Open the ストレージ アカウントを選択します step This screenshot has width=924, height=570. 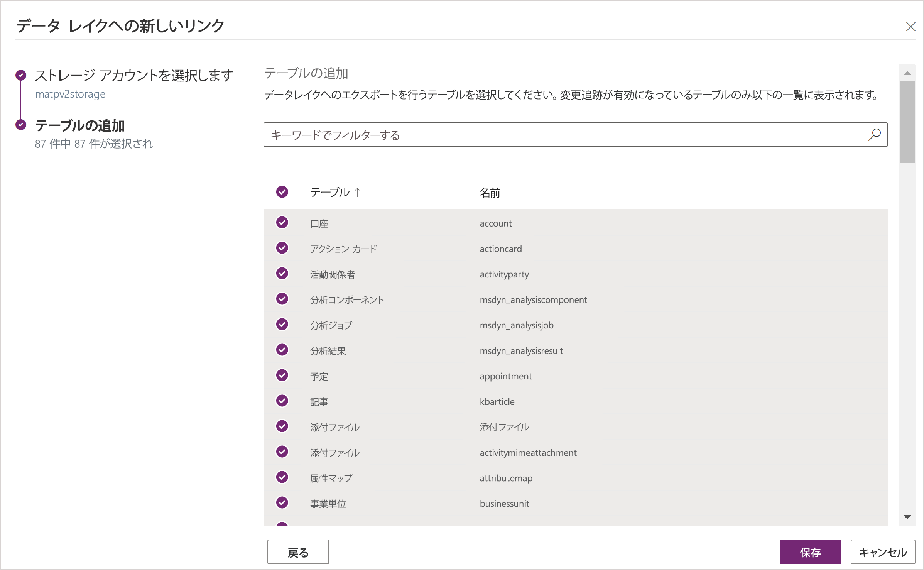tap(134, 75)
